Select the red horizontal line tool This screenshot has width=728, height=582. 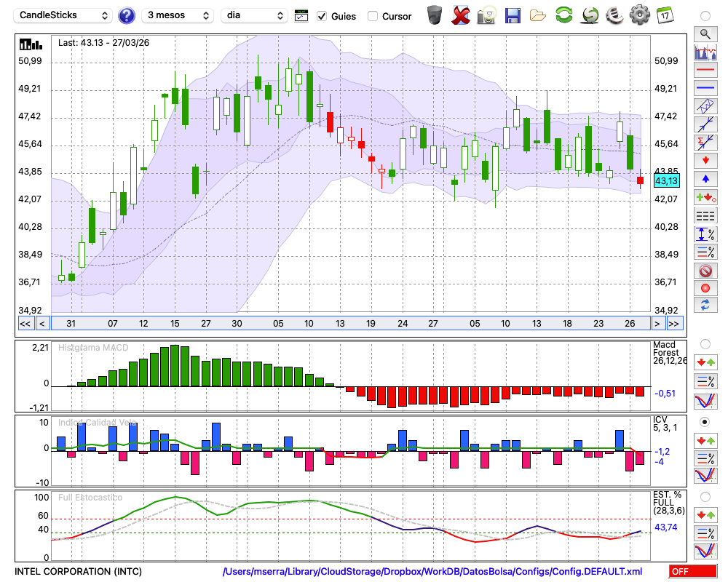tap(705, 71)
